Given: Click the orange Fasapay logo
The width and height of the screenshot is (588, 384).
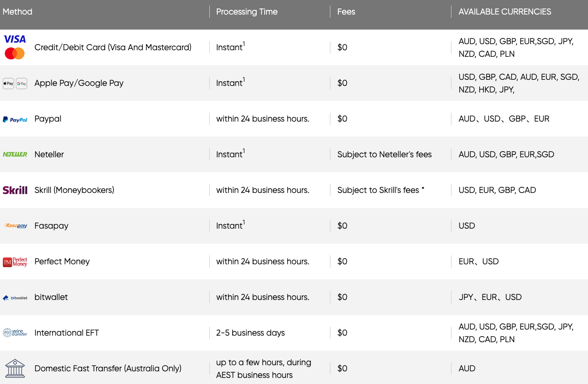Looking at the screenshot, I should pyautogui.click(x=15, y=226).
